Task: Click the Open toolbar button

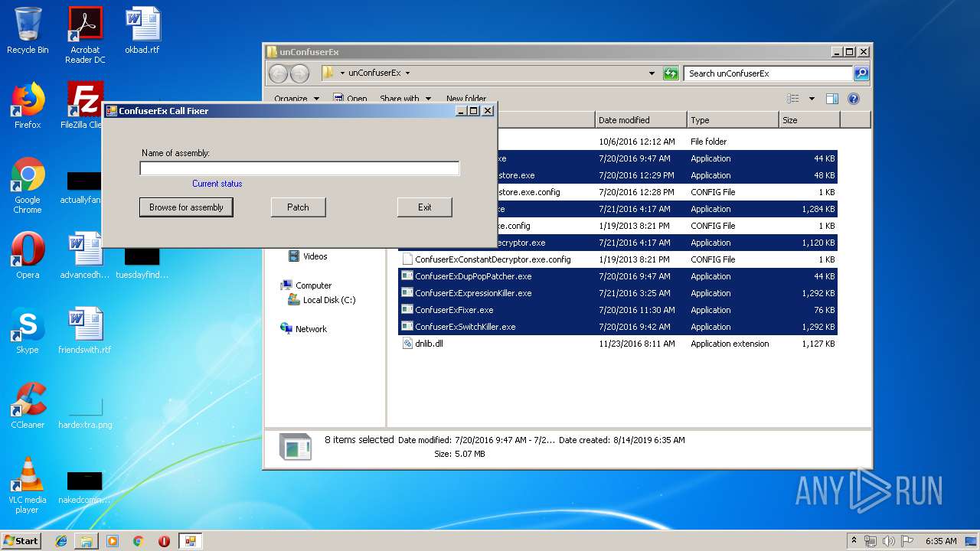Action: click(x=351, y=99)
